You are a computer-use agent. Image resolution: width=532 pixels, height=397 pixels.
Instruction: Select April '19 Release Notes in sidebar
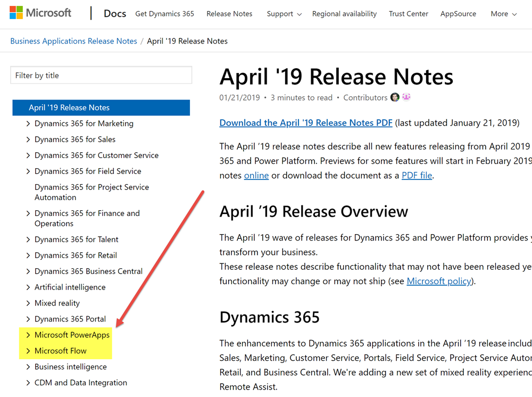[x=101, y=107]
